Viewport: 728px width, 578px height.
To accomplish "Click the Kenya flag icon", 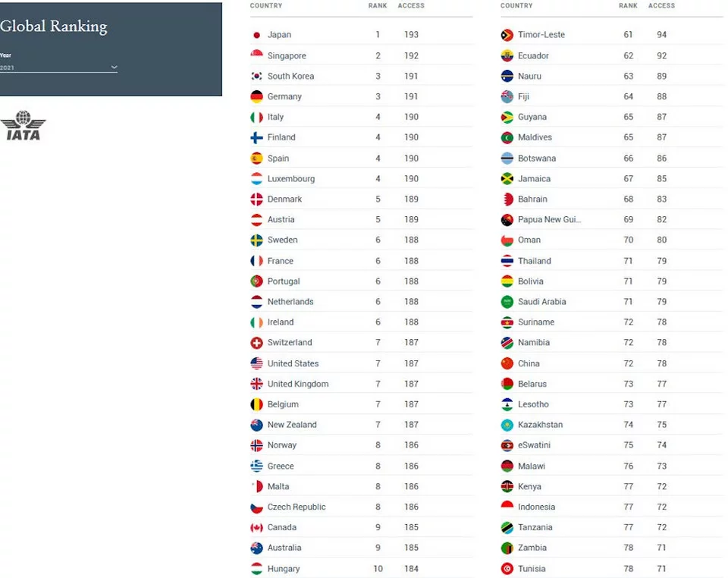I will click(x=507, y=486).
